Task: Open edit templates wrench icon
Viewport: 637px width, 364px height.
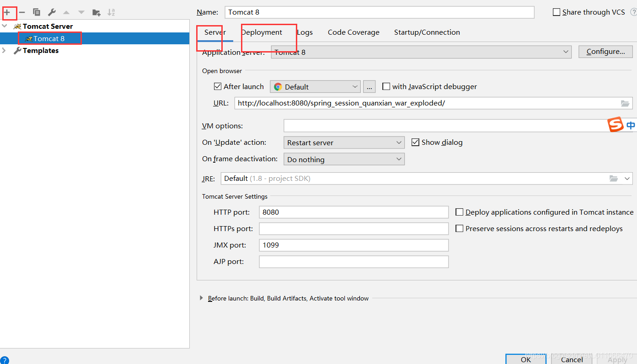Action: point(52,13)
